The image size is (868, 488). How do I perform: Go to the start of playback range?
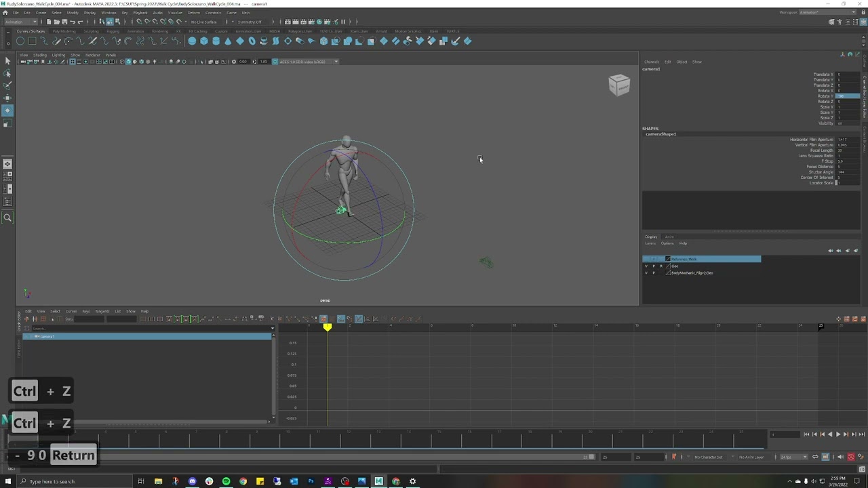pos(806,434)
